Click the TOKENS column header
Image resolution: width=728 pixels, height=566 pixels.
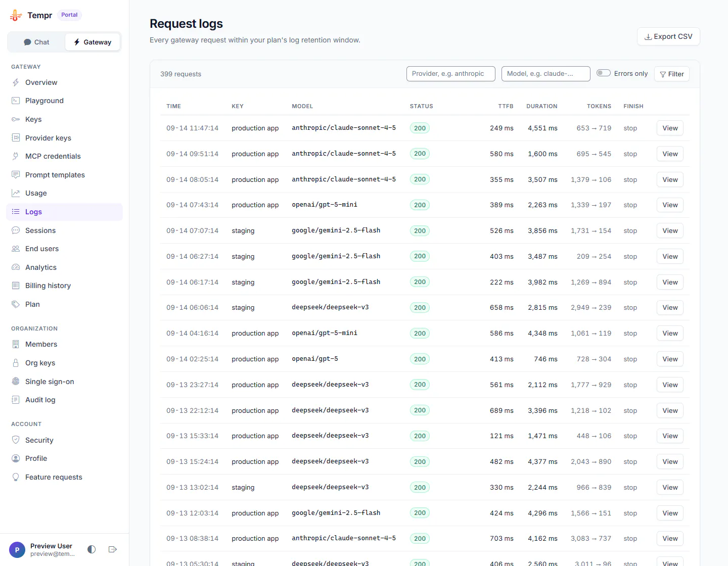tap(599, 106)
